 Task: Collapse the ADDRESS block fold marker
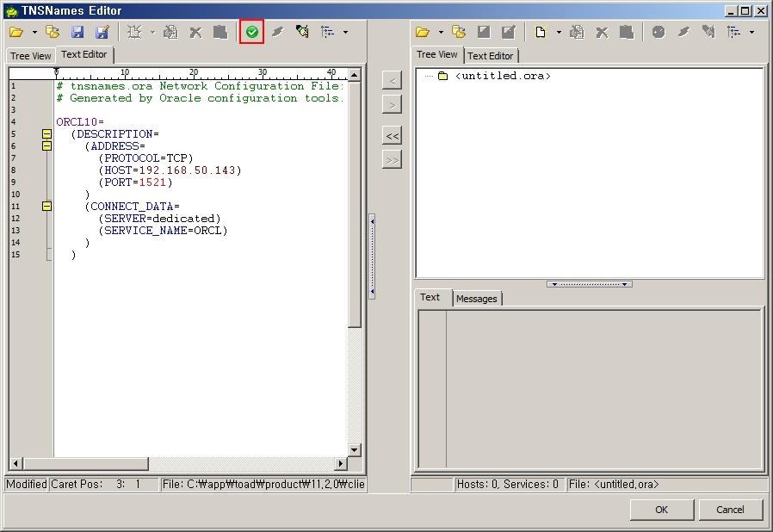click(46, 146)
